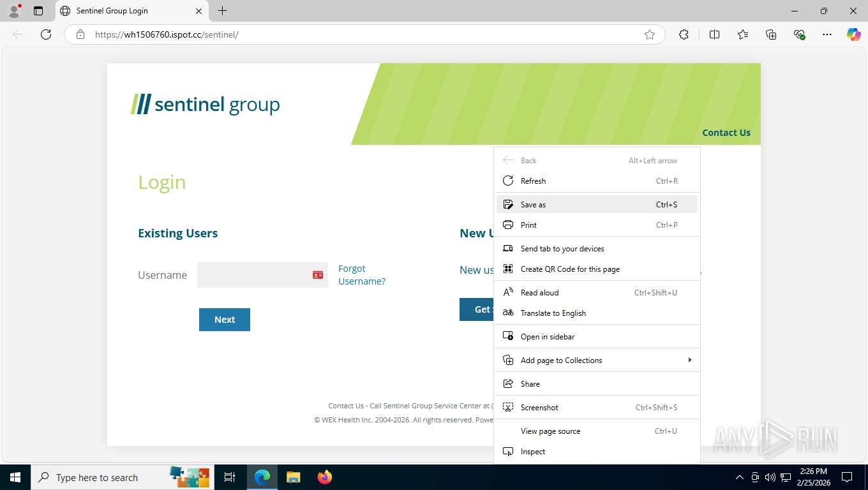
Task: Add page to favorites star icon
Action: (650, 34)
